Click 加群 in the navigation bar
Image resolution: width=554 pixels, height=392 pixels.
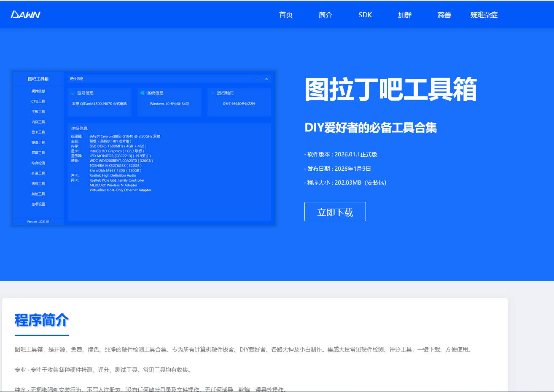[x=404, y=15]
